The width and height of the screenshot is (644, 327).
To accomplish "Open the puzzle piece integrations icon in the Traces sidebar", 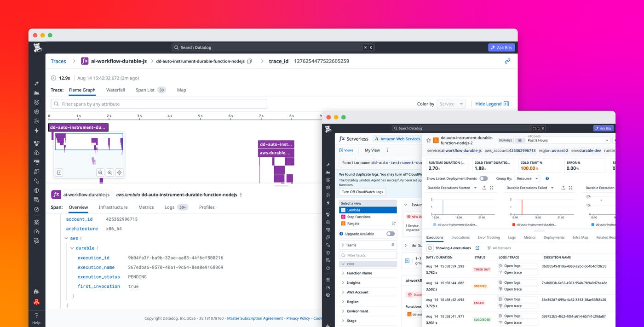I will click(37, 291).
